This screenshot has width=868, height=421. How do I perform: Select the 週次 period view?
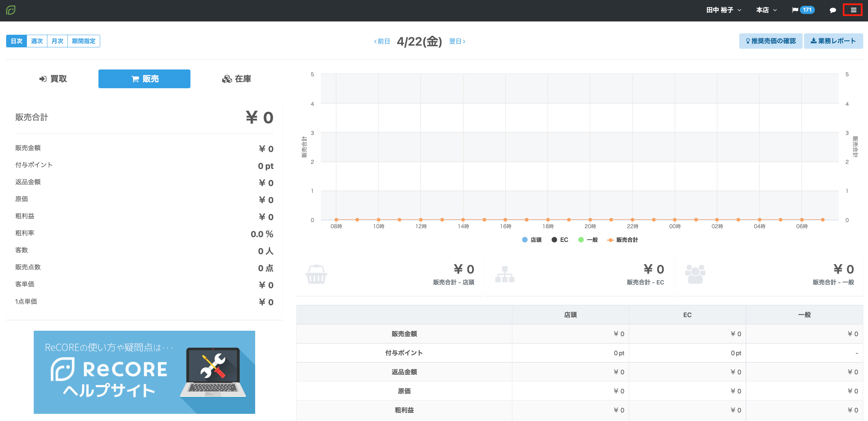(37, 41)
